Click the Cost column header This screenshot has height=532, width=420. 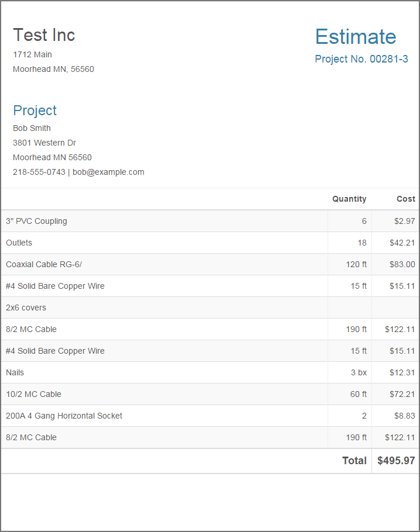point(406,199)
